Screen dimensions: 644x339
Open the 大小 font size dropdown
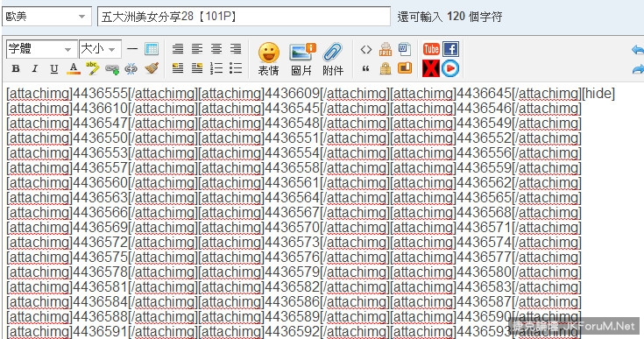tap(100, 49)
